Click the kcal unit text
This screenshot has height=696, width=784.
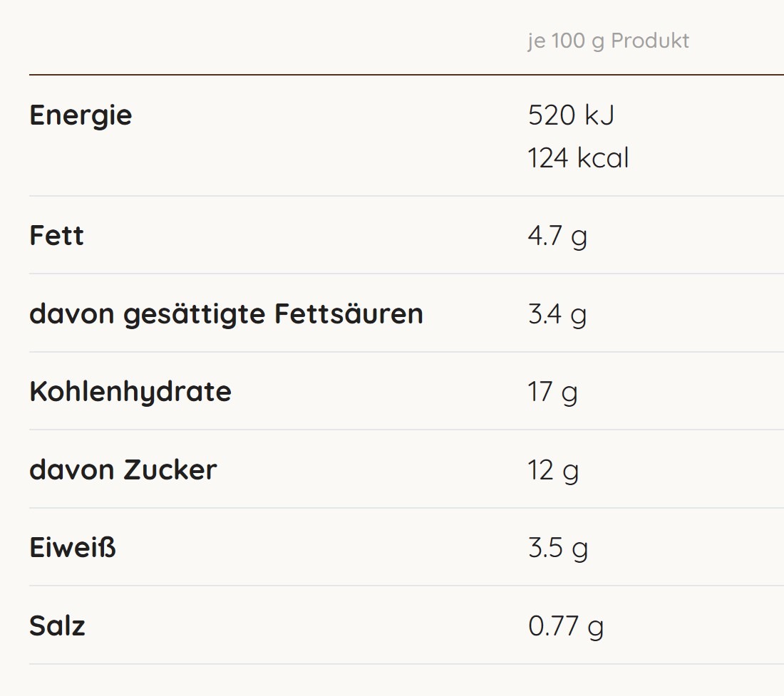tap(603, 158)
